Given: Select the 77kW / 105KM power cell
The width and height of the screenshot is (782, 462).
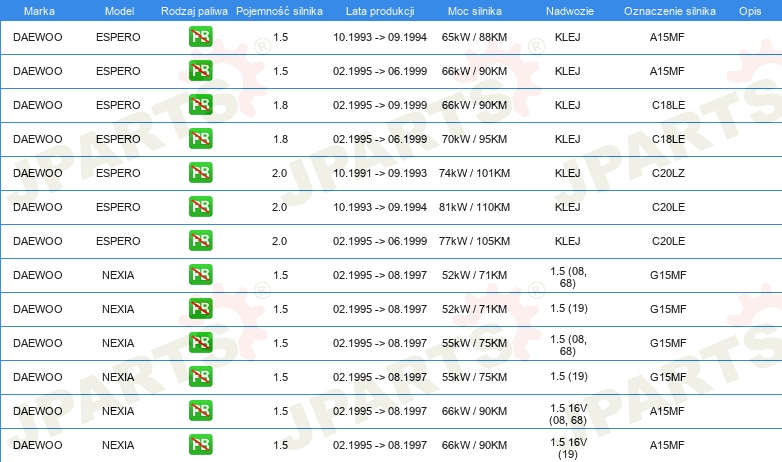Looking at the screenshot, I should click(x=474, y=240).
